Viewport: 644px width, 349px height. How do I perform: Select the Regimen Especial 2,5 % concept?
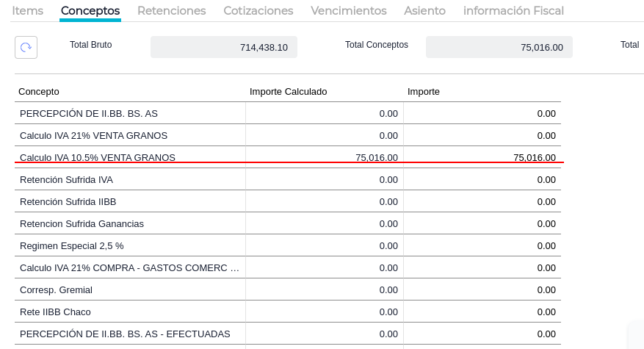point(71,246)
